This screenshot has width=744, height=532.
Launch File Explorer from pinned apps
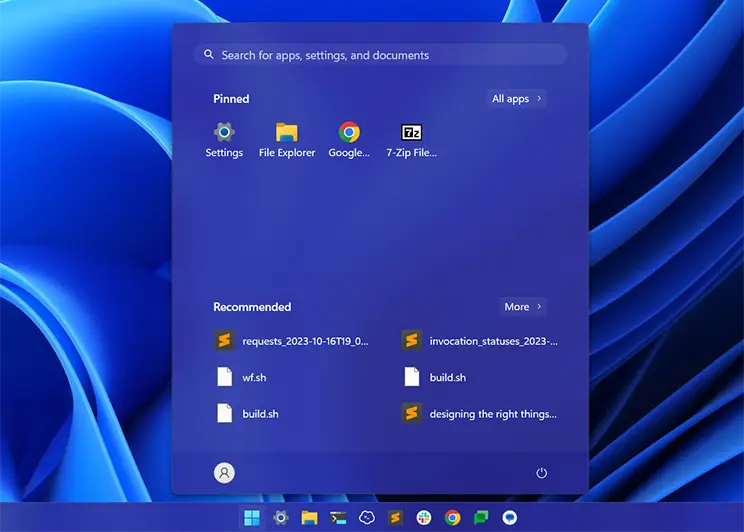pyautogui.click(x=287, y=139)
